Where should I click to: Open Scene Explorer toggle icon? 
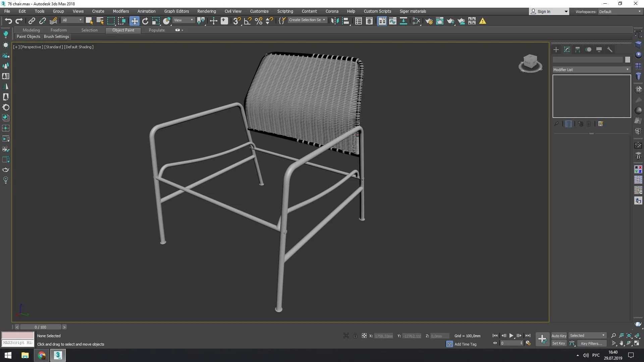click(x=359, y=21)
